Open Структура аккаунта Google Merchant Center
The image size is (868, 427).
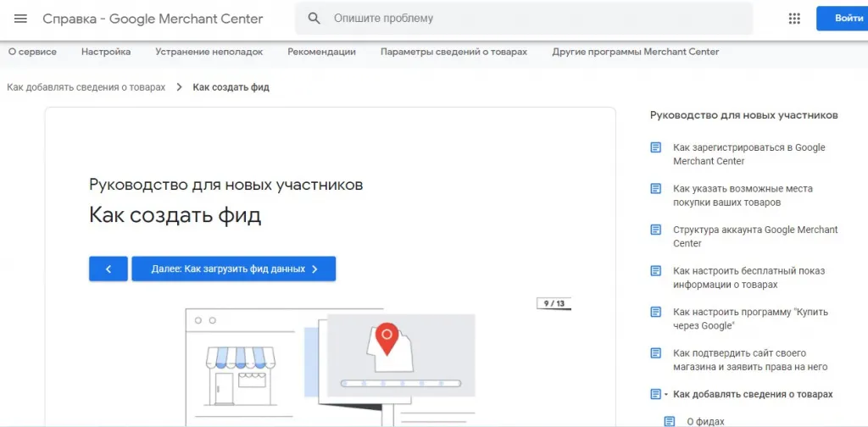tap(755, 236)
